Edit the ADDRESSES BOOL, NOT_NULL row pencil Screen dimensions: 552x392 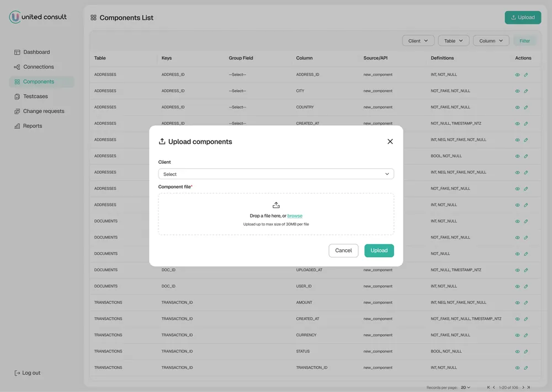pos(526,156)
